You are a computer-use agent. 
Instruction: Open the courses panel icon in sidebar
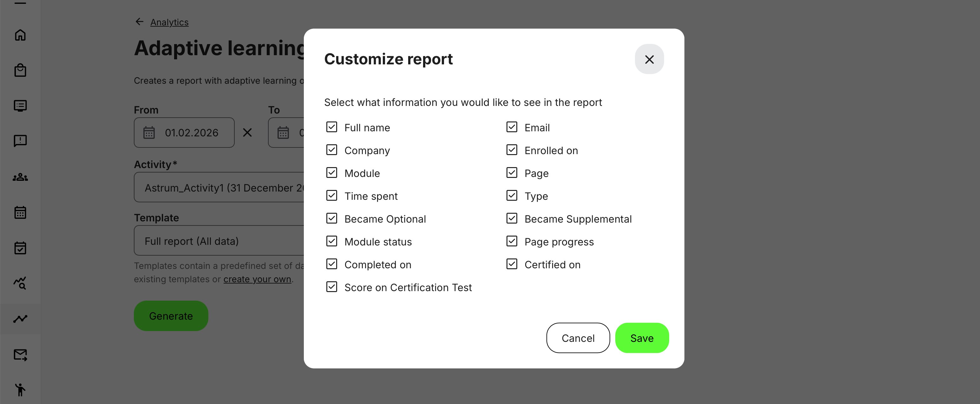[20, 105]
